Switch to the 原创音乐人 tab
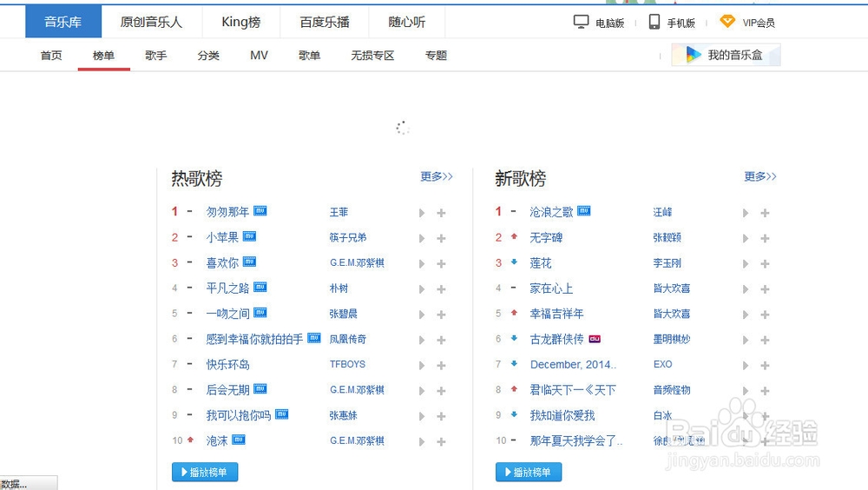This screenshot has height=490, width=868. tap(151, 22)
